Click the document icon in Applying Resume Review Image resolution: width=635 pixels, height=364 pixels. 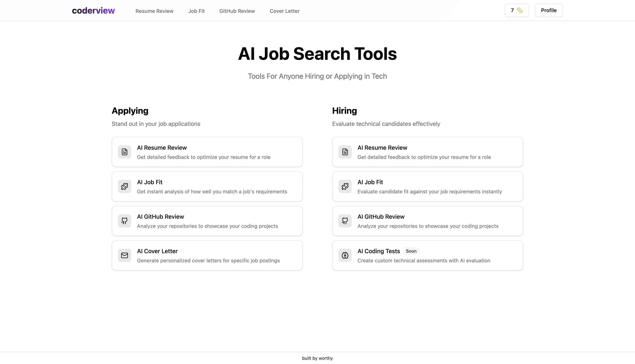point(124,152)
